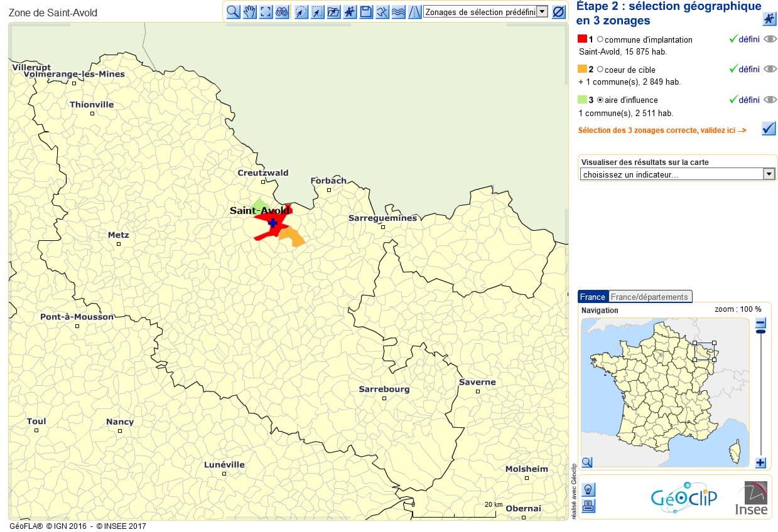This screenshot has height=532, width=778.
Task: Click the zoom in plus button
Action: pyautogui.click(x=760, y=463)
